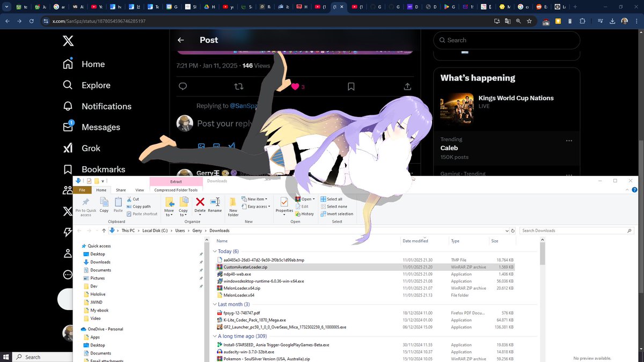The image size is (644, 362).
Task: Switch to the View ribbon tab
Action: pyautogui.click(x=140, y=190)
